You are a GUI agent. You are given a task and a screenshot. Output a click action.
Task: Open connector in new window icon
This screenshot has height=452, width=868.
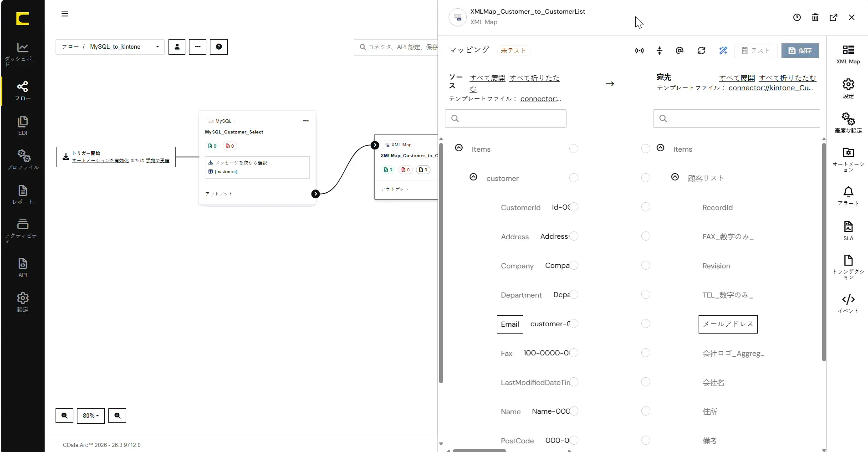833,17
